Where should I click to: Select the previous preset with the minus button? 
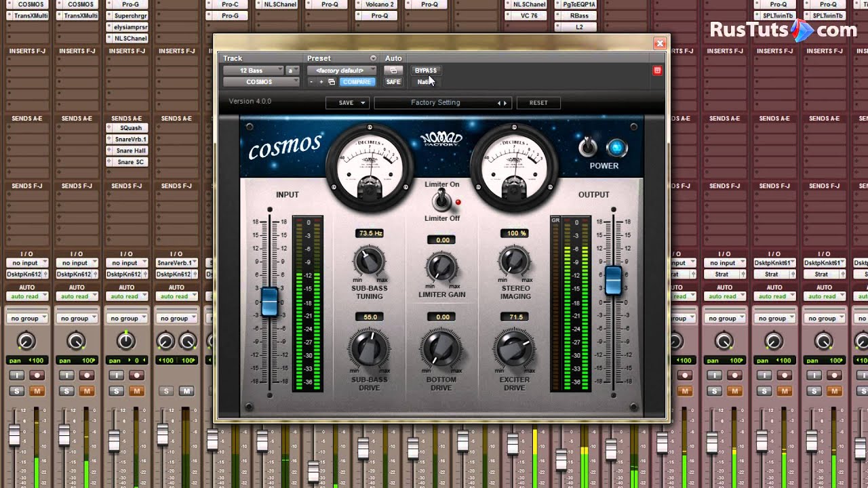(x=311, y=82)
